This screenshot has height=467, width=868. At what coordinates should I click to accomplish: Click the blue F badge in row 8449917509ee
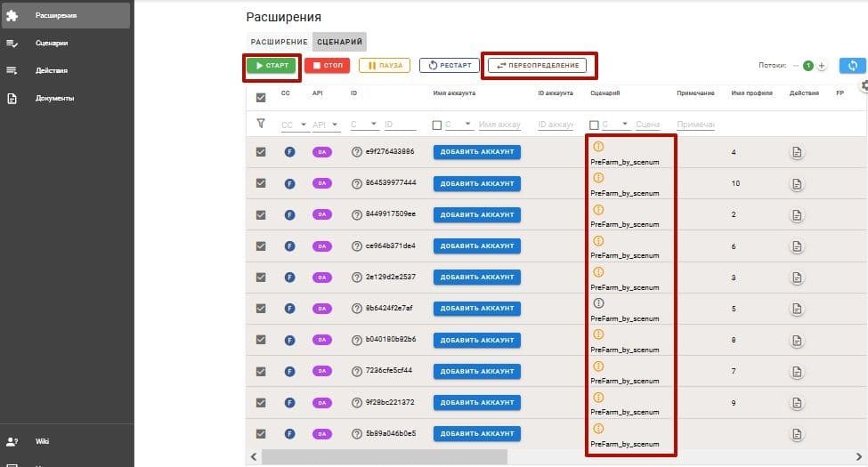(289, 214)
